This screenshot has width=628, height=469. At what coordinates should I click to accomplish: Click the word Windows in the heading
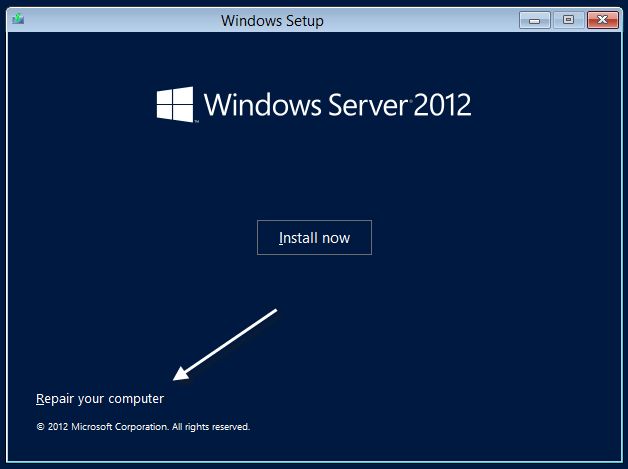[253, 104]
